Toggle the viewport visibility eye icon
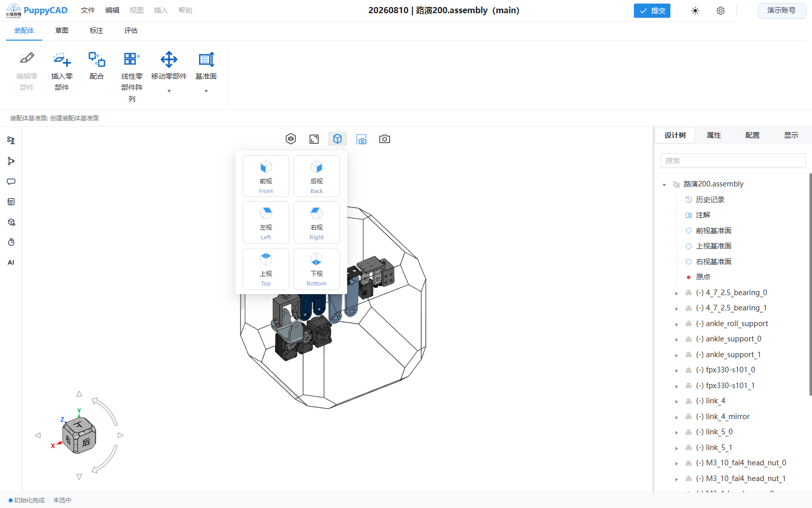This screenshot has height=508, width=812. tap(291, 139)
